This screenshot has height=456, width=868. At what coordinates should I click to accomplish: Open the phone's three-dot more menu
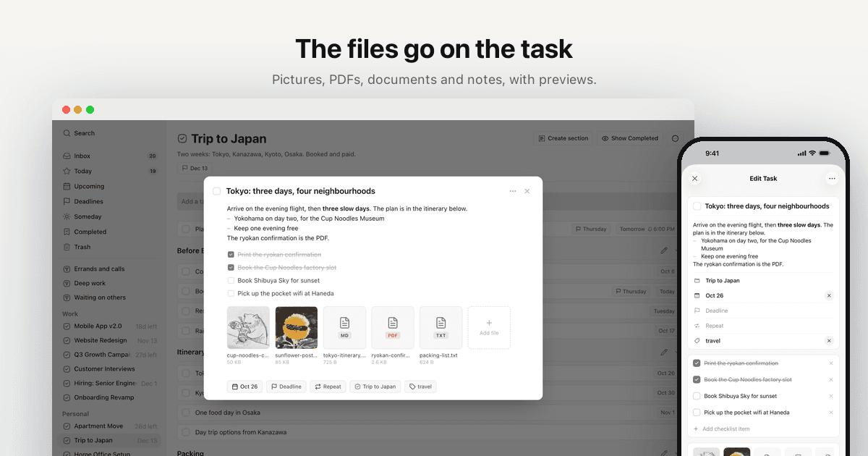pos(832,178)
